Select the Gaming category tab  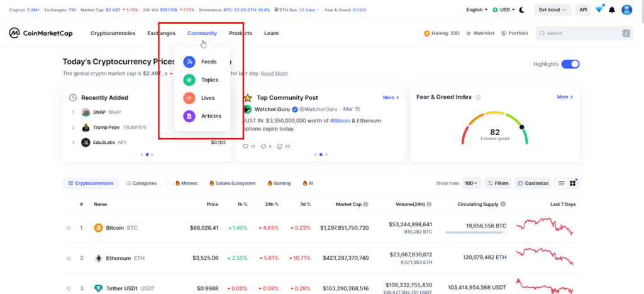pos(279,183)
